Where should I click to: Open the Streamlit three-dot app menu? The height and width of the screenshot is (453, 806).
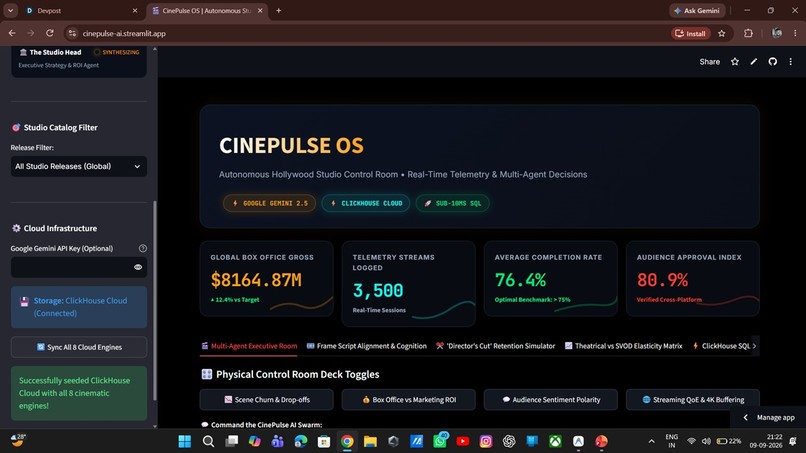point(791,62)
